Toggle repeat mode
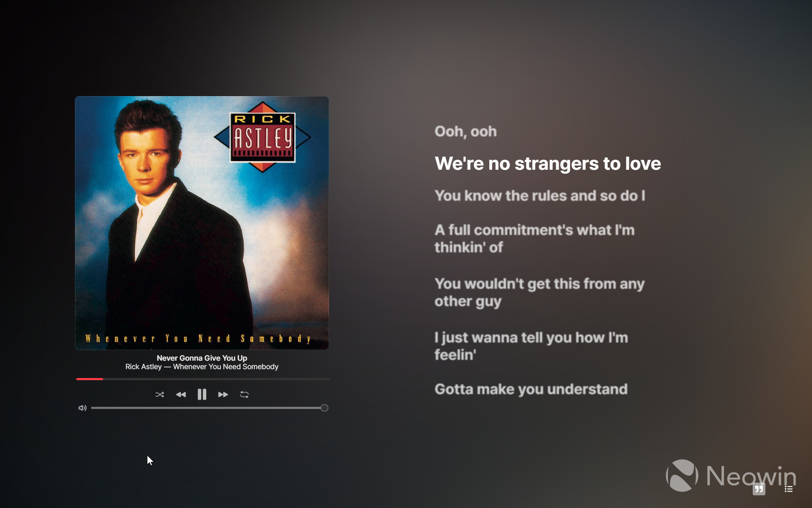 [244, 395]
